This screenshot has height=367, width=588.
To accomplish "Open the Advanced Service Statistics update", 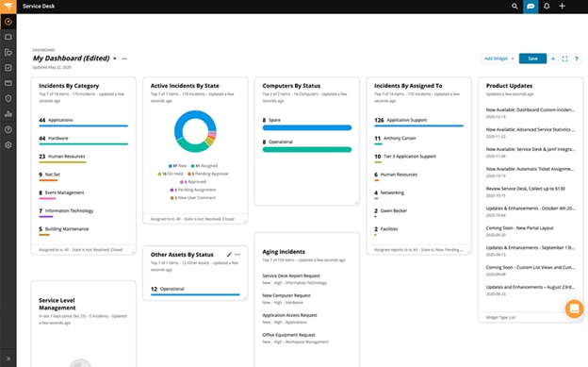I will pyautogui.click(x=531, y=129).
